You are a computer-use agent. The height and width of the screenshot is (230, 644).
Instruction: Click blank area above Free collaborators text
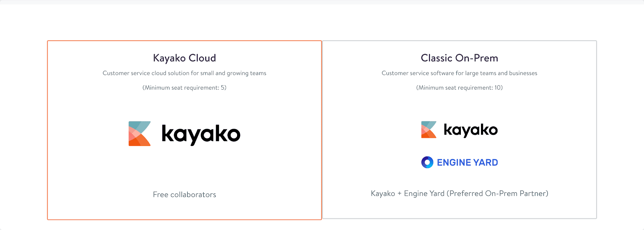point(184,173)
